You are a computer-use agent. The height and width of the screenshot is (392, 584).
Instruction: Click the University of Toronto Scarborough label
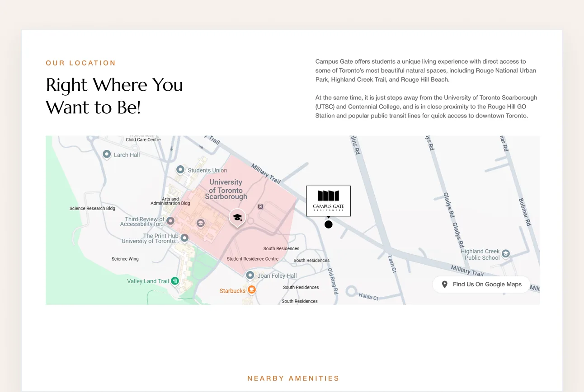pyautogui.click(x=226, y=189)
